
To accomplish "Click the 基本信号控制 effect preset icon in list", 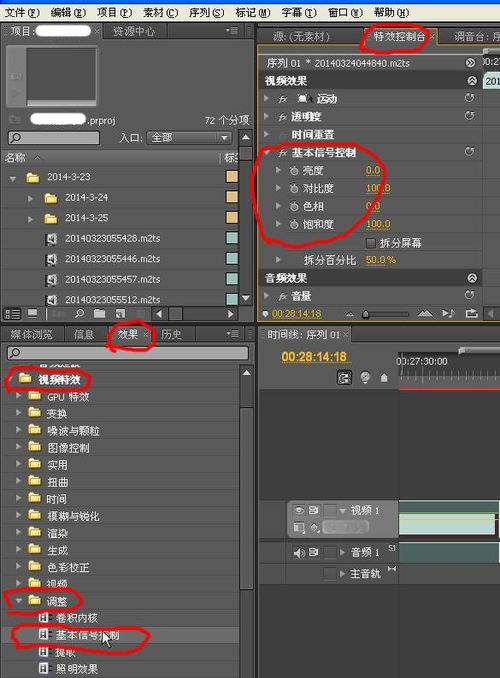I will point(44,635).
